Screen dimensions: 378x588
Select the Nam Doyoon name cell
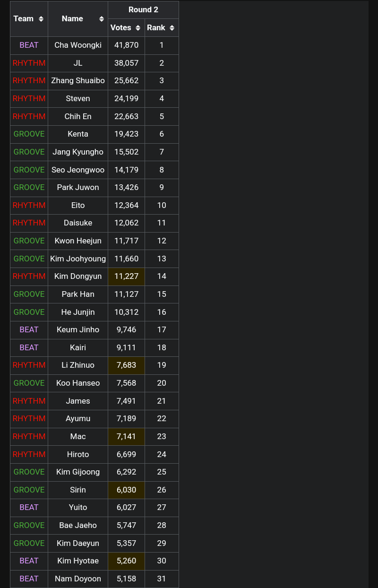click(78, 579)
